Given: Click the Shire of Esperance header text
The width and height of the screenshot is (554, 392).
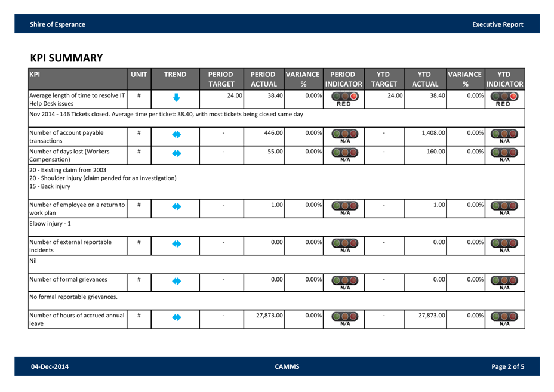Looking at the screenshot, I should (x=57, y=24).
